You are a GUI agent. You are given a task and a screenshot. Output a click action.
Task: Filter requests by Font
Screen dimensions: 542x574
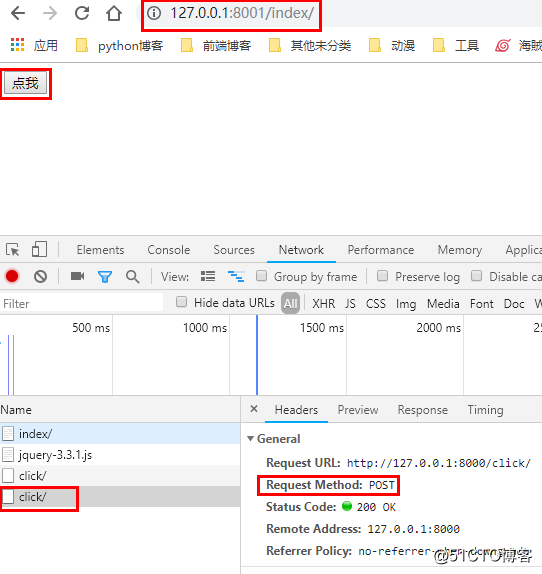(482, 303)
